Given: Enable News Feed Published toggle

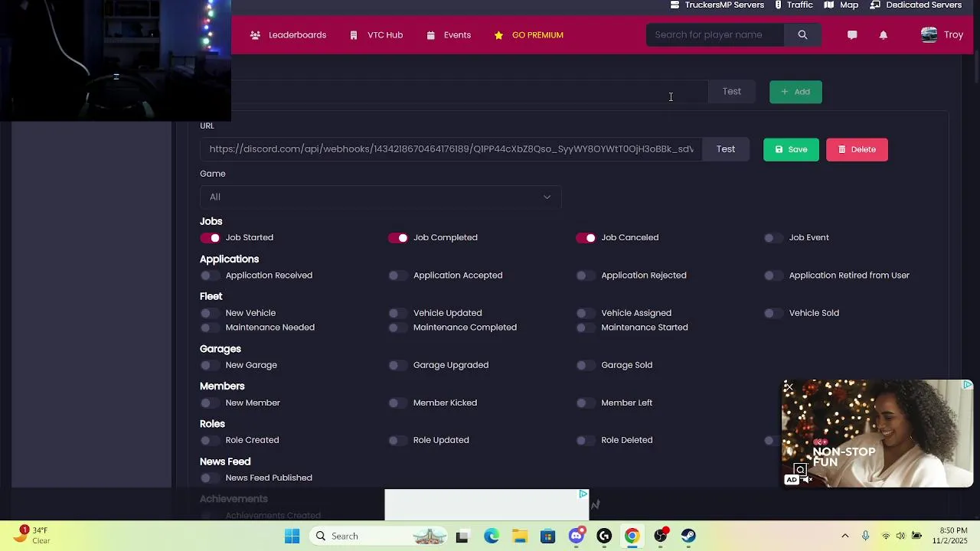Looking at the screenshot, I should coord(210,478).
